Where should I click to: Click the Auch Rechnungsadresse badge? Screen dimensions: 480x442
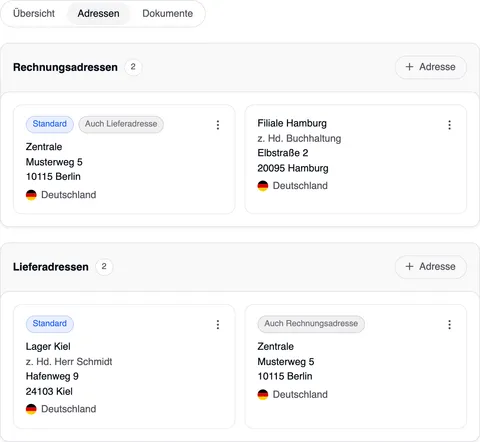(x=311, y=324)
